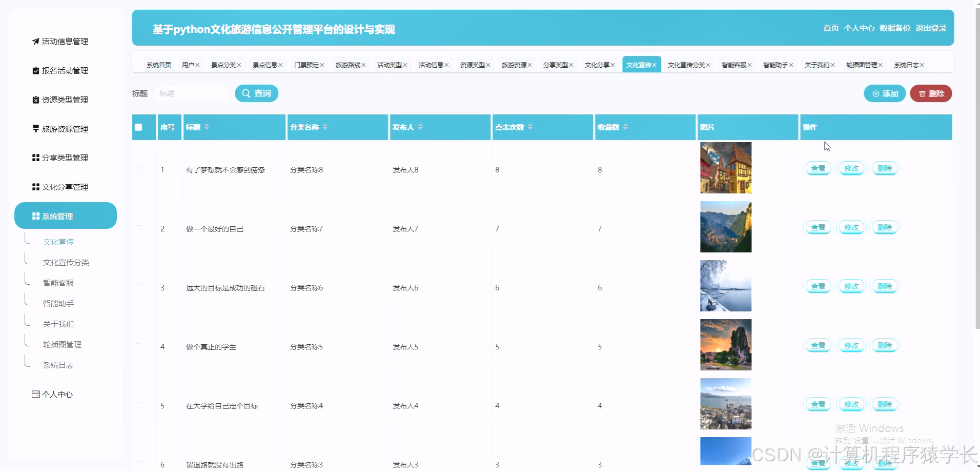This screenshot has width=980, height=471.
Task: Close the 活动信息 tab
Action: [x=446, y=65]
